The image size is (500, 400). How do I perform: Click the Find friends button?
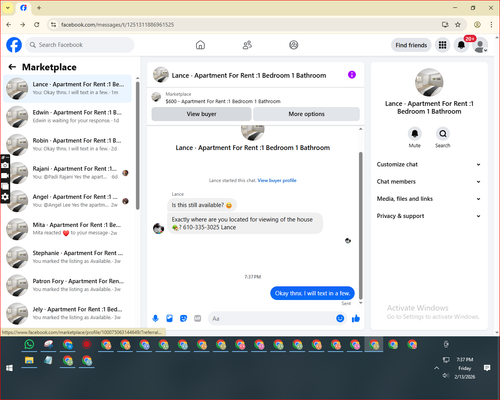pos(411,45)
